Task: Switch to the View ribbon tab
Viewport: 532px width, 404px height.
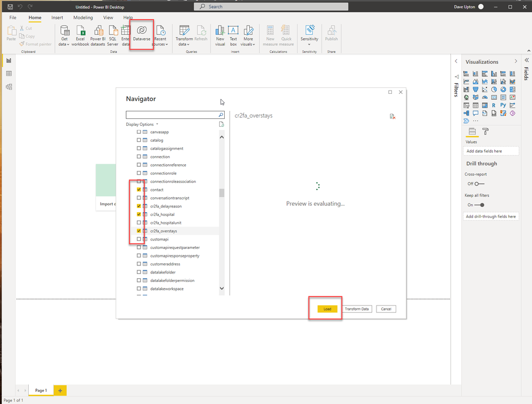Action: click(x=108, y=17)
